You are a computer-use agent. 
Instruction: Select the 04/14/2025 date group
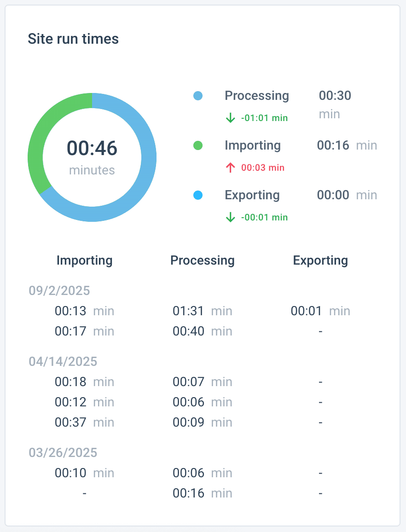point(63,362)
